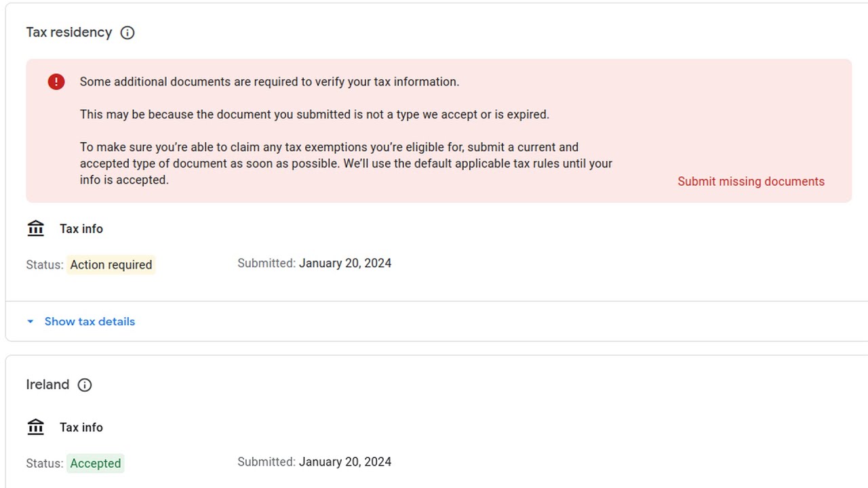Click the red error alert icon

56,82
